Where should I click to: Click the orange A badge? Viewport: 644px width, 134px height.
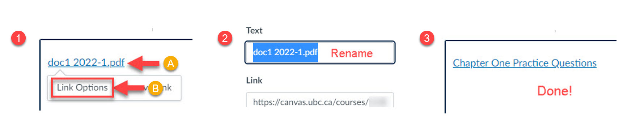point(170,64)
